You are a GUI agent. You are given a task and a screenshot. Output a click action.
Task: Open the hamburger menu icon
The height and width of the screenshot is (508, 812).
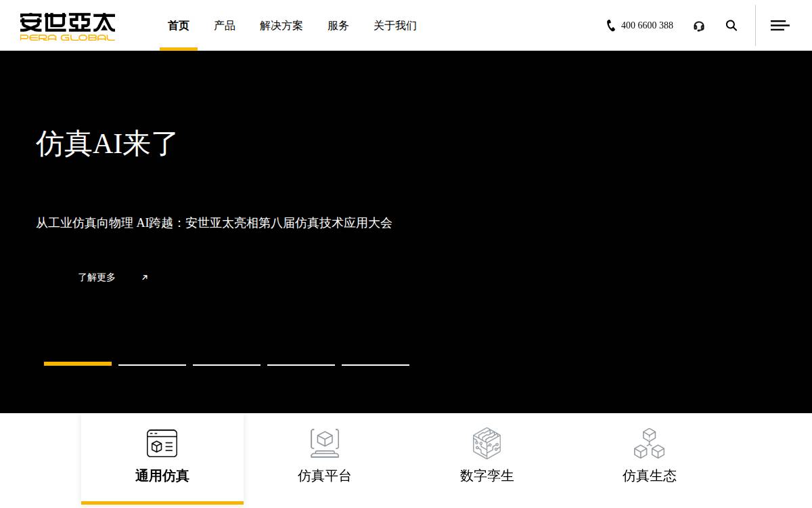click(x=780, y=26)
